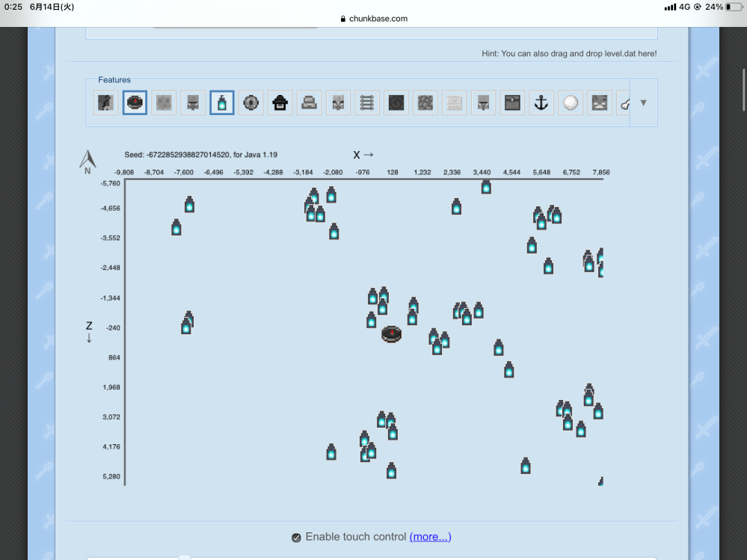Toggle the dark figure feature icon
Viewport: 747px width, 560px height.
point(105,103)
